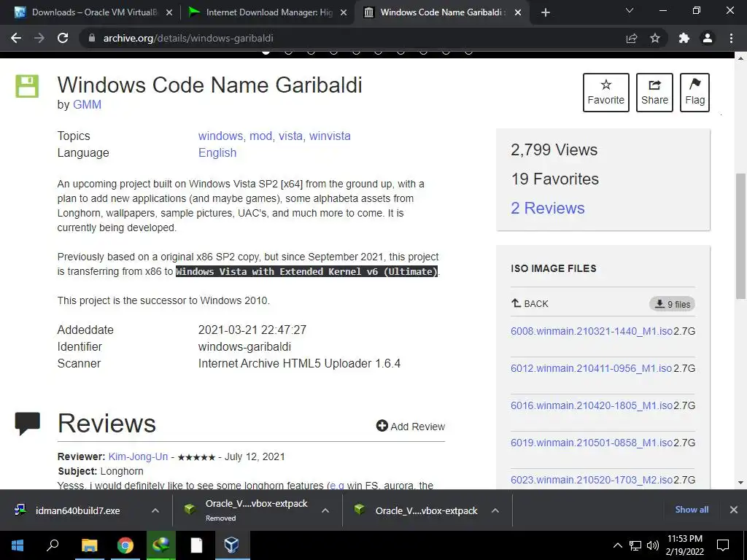Image resolution: width=747 pixels, height=560 pixels.
Task: Open the 2 Reviews link
Action: click(x=547, y=208)
